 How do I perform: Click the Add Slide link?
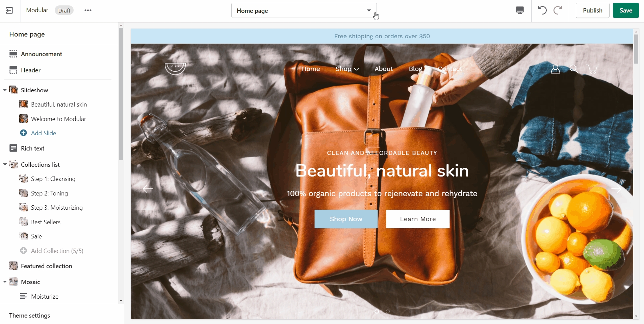pyautogui.click(x=44, y=133)
